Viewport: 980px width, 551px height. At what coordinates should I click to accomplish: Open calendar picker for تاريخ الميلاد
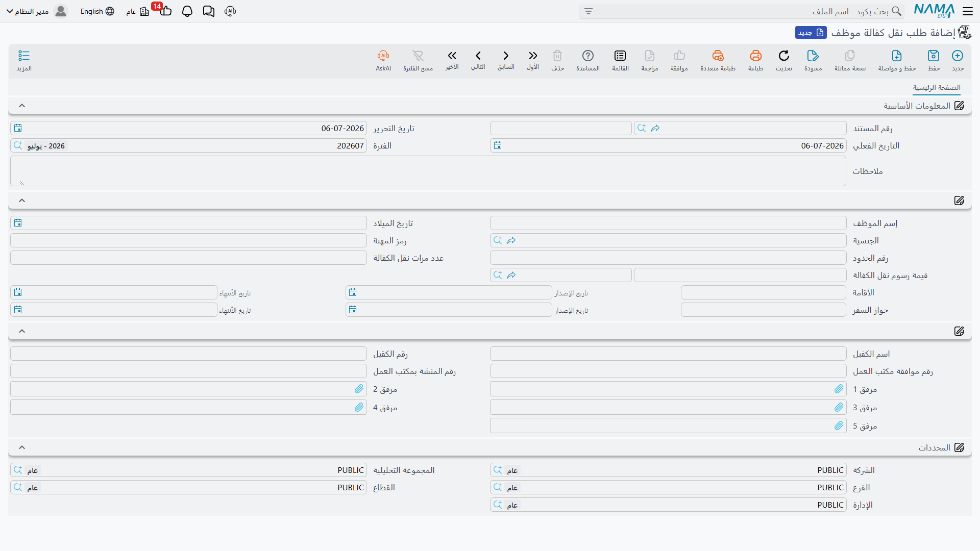point(18,223)
